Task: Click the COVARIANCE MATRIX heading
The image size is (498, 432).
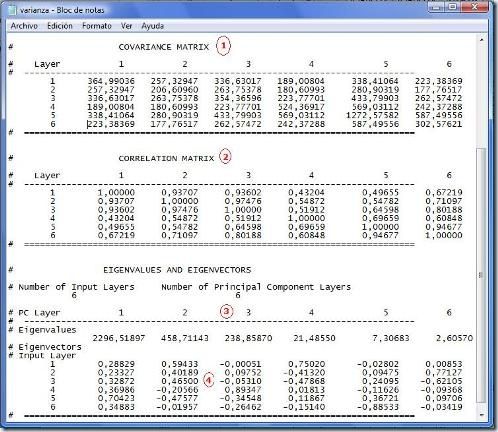Action: click(164, 47)
